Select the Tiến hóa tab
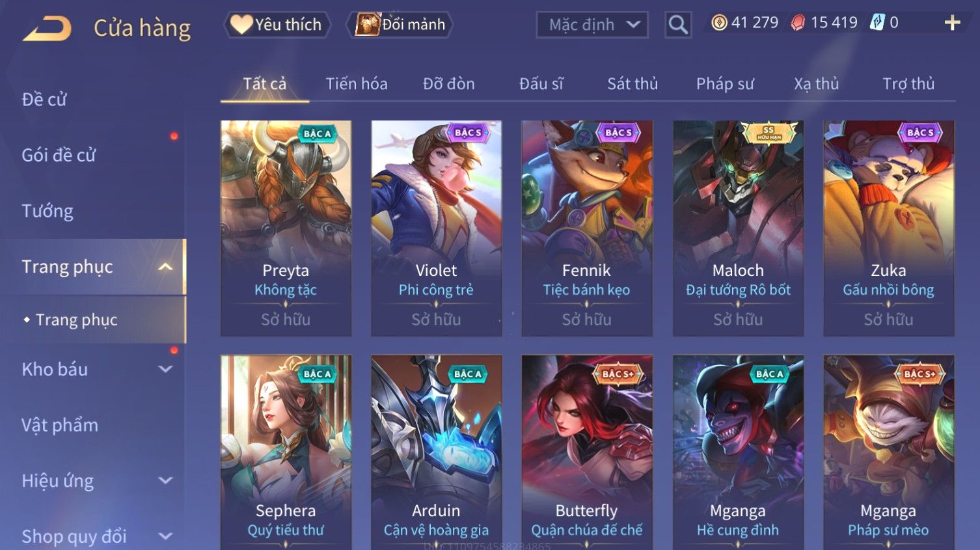The width and height of the screenshot is (980, 550). coord(357,84)
